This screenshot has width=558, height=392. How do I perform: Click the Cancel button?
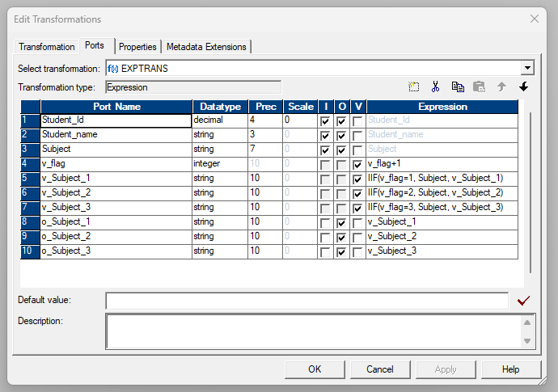379,369
